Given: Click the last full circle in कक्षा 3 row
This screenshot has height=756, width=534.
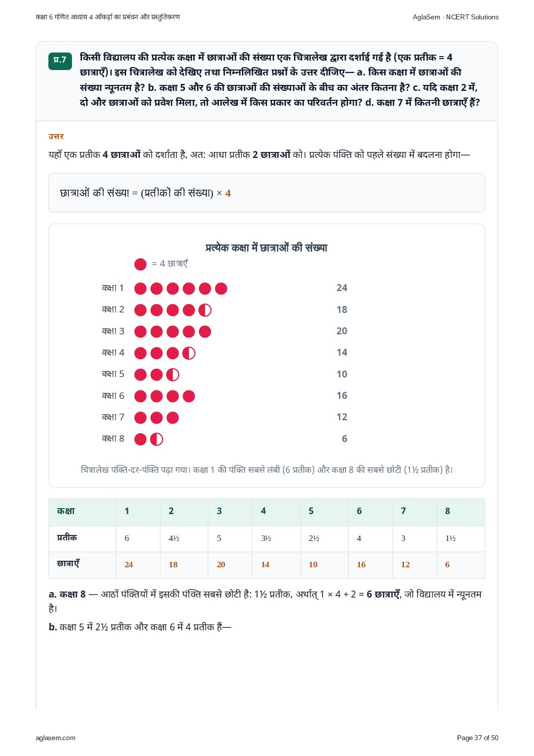Looking at the screenshot, I should pyautogui.click(x=205, y=332).
